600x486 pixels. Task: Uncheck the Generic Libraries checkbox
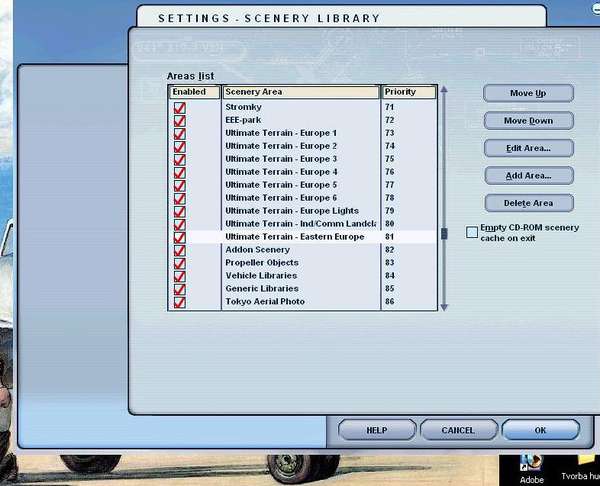coord(179,290)
